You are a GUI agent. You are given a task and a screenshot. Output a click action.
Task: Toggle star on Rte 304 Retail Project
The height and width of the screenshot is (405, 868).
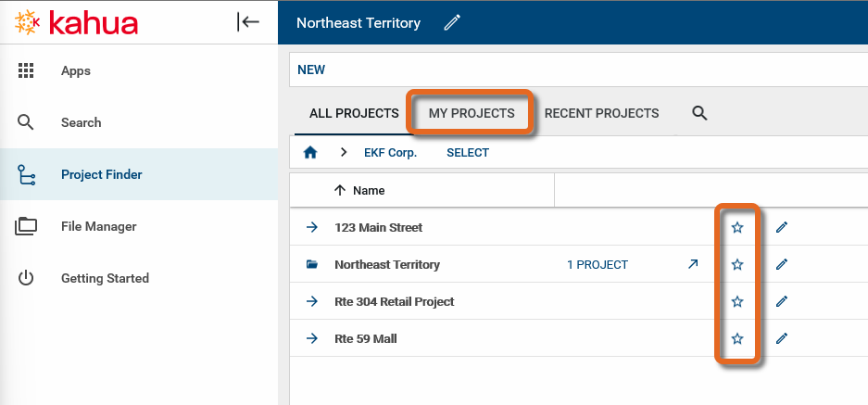pyautogui.click(x=737, y=301)
